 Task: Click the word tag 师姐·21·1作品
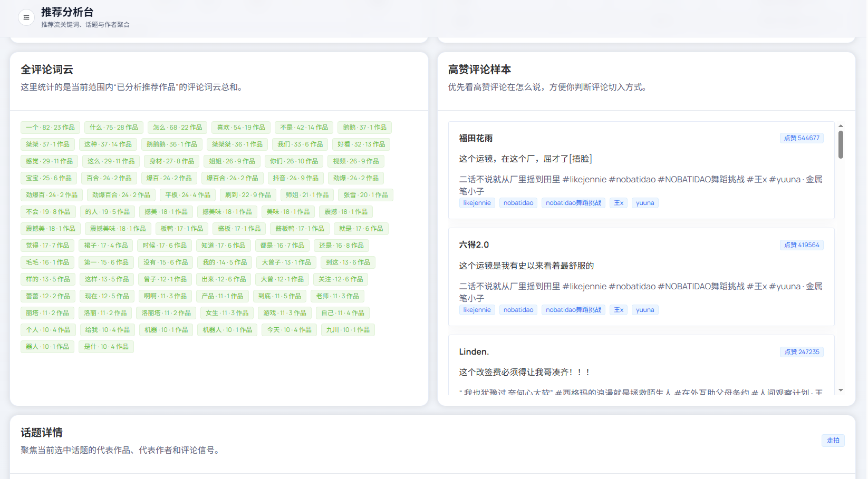pos(307,195)
